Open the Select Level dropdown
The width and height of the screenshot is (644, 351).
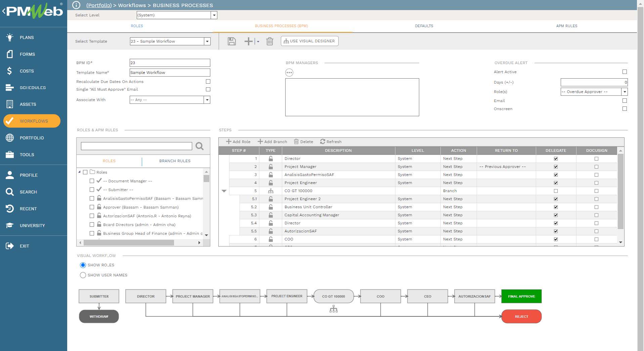point(214,15)
